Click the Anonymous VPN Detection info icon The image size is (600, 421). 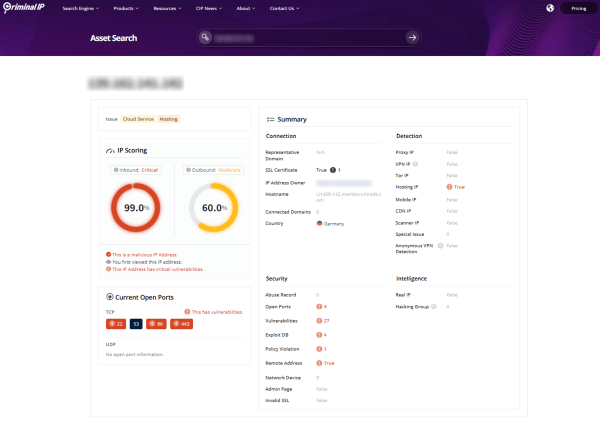pyautogui.click(x=440, y=246)
